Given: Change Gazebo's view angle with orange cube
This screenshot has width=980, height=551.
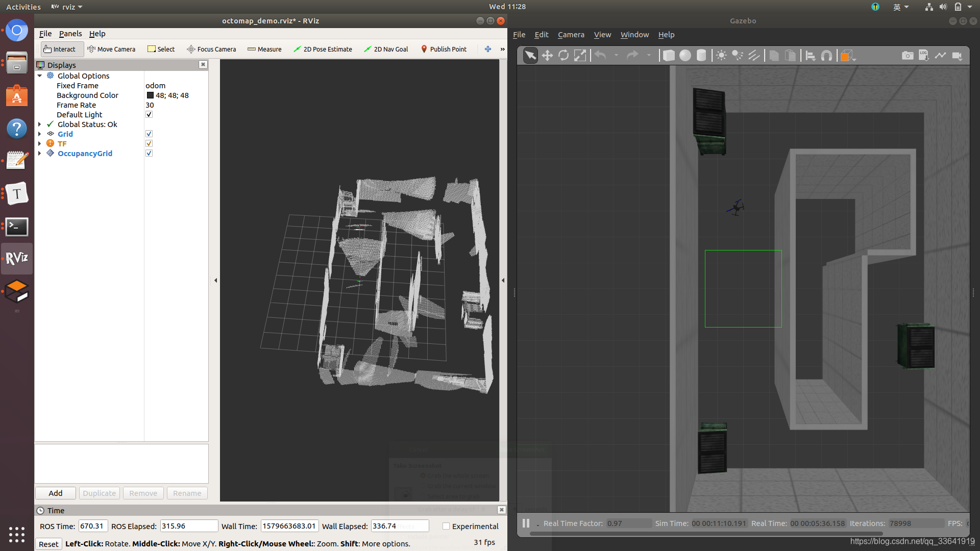Looking at the screenshot, I should [847, 56].
